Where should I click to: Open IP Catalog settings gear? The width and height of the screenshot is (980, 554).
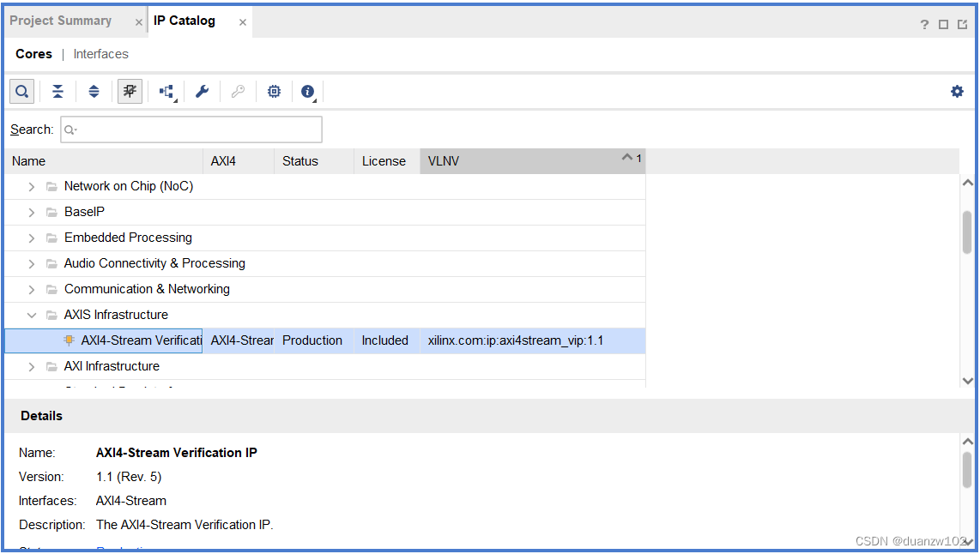coord(957,92)
